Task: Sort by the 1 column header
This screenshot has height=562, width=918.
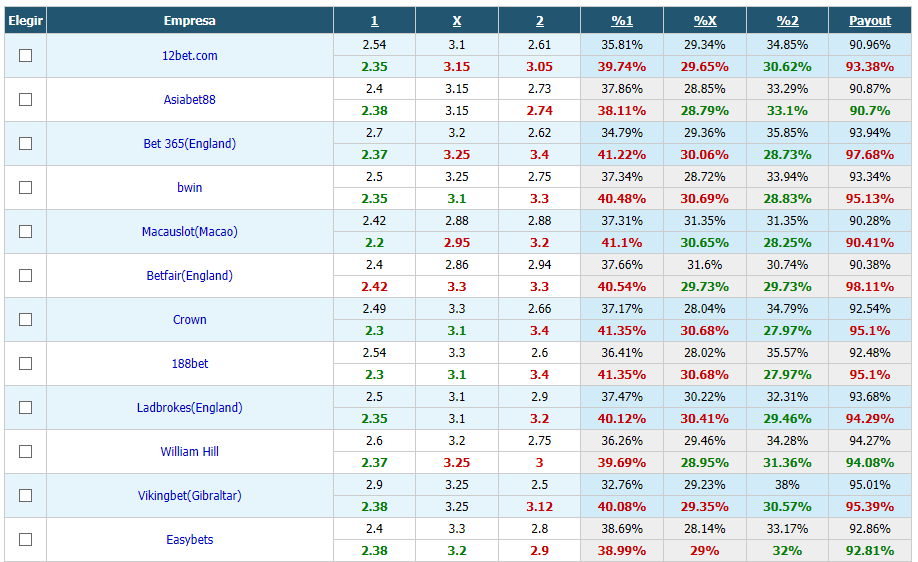Action: 375,21
